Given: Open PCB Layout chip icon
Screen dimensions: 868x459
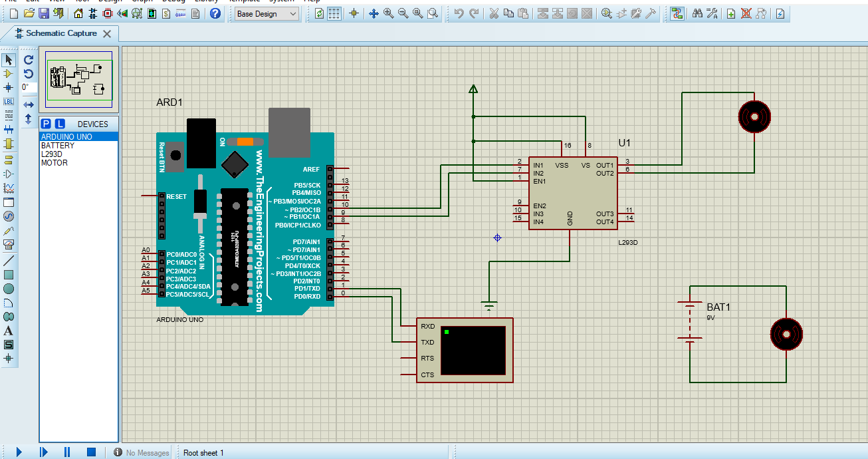Looking at the screenshot, I should pos(108,13).
